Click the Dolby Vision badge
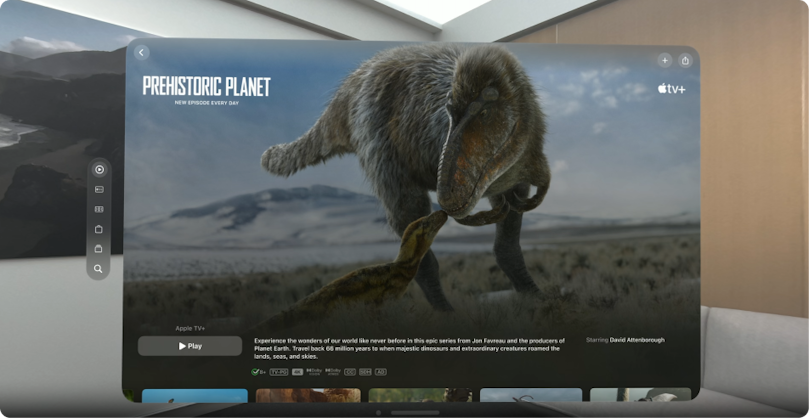The image size is (809, 418). (314, 372)
